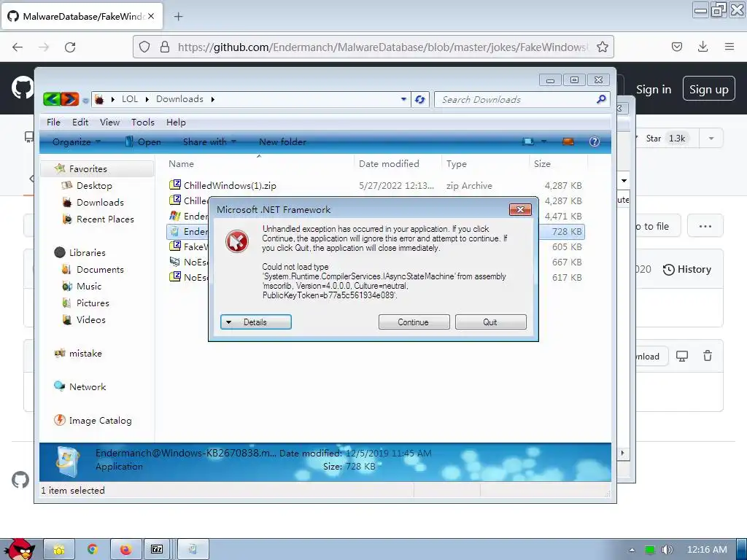Open the address bar history dropdown
This screenshot has width=747, height=560.
click(403, 99)
